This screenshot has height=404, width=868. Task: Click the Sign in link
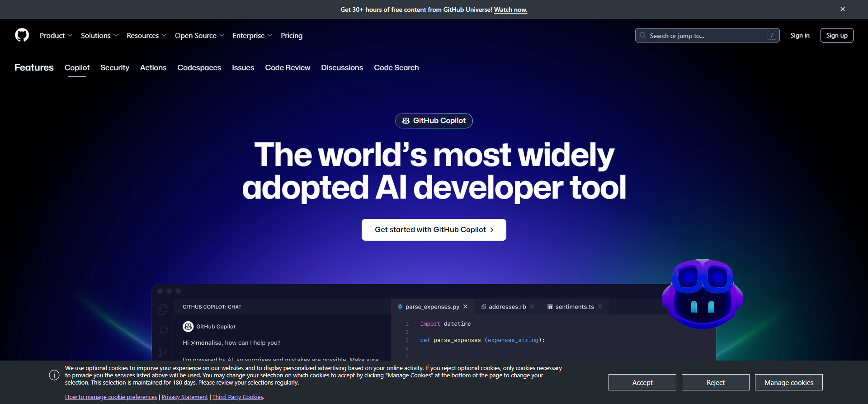[800, 35]
